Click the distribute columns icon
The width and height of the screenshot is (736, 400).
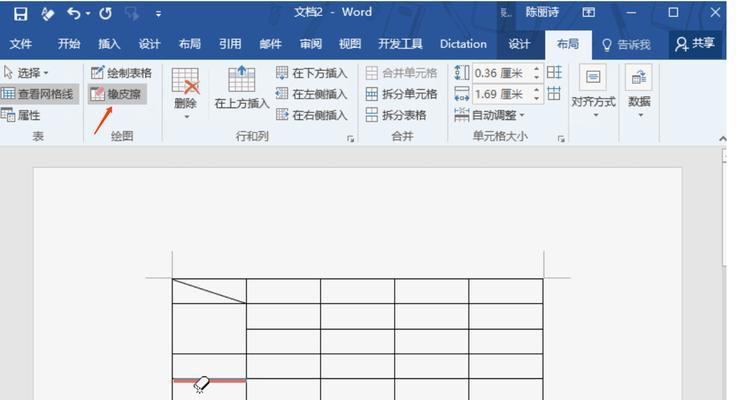click(554, 93)
